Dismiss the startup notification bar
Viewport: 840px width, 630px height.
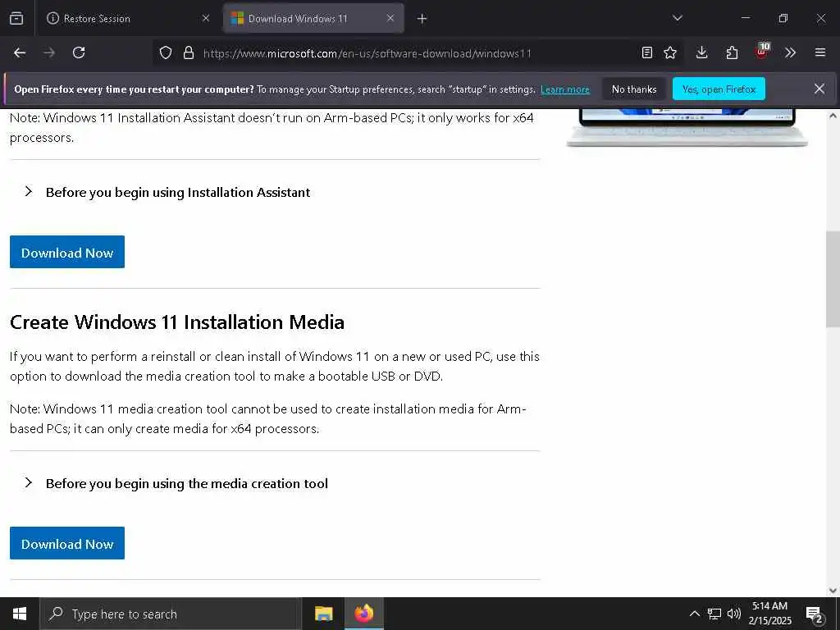pos(819,89)
